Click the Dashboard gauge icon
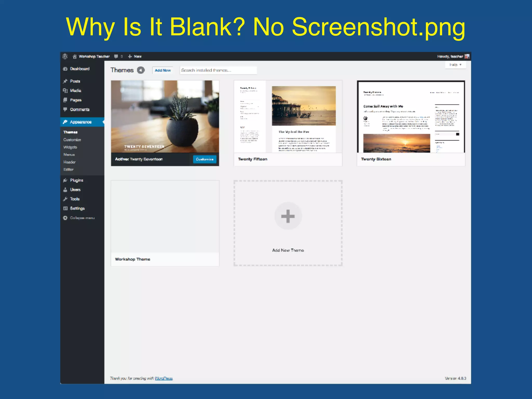 65,69
